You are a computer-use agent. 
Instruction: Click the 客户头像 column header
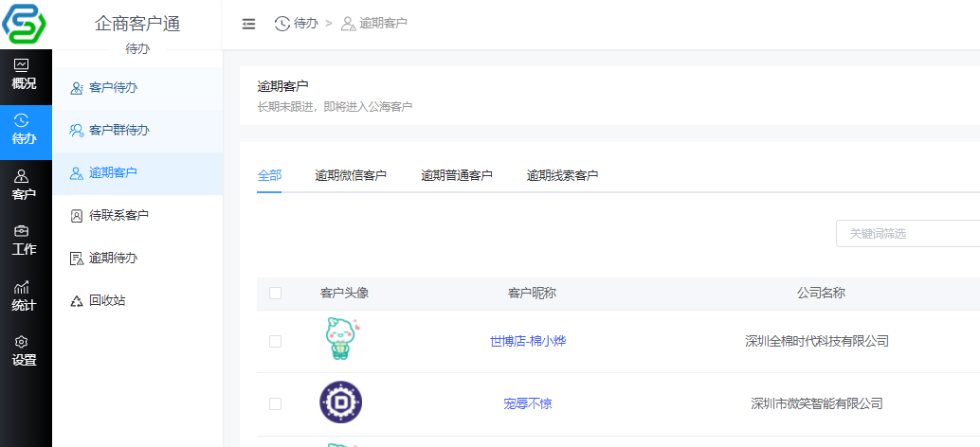344,294
